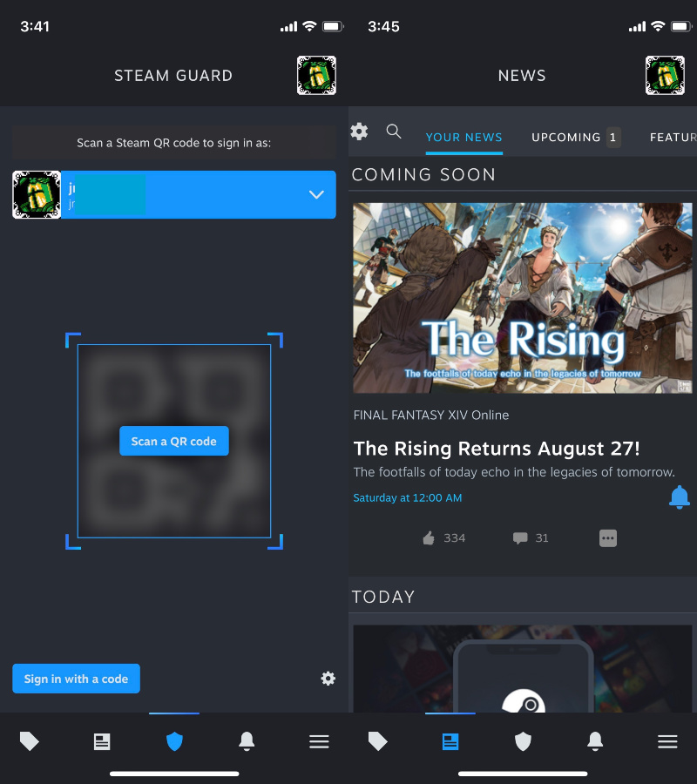Select the blue shield icon in Steam Guard nav bar
The width and height of the screenshot is (697, 784).
(x=174, y=741)
